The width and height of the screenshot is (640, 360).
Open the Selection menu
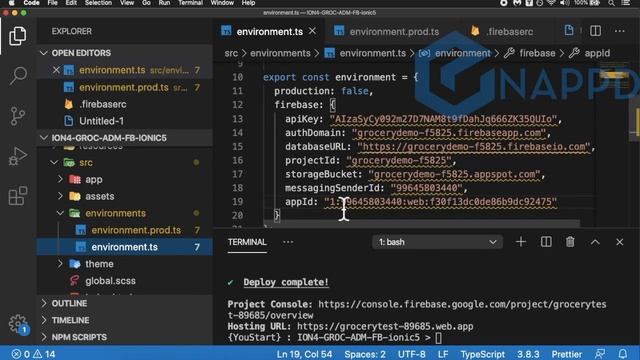[x=98, y=3]
